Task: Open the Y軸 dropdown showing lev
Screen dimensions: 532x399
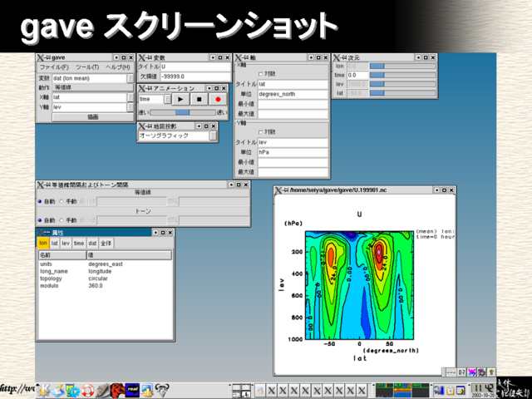Action: (131, 107)
